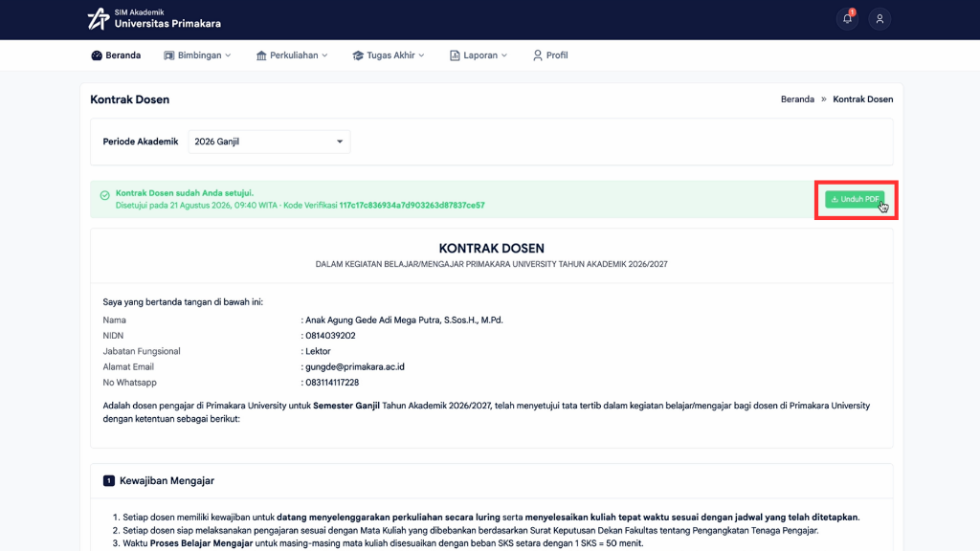
Task: Download the contract with Unduh PDF
Action: pos(855,199)
